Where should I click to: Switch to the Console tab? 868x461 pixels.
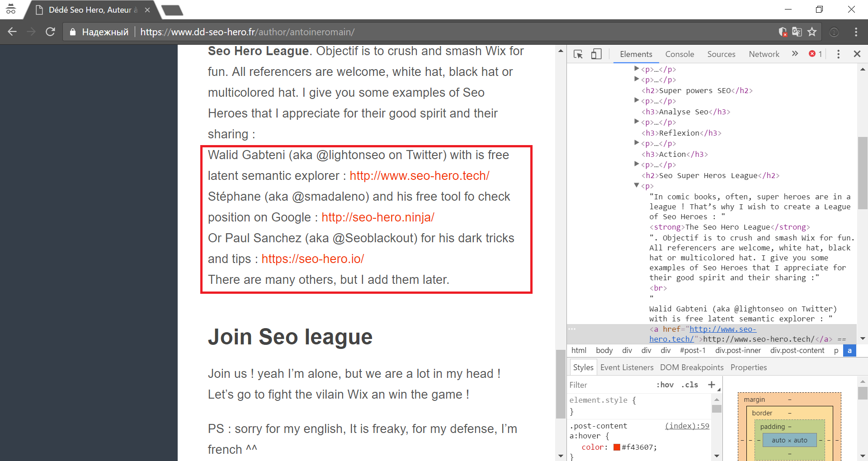click(x=679, y=54)
